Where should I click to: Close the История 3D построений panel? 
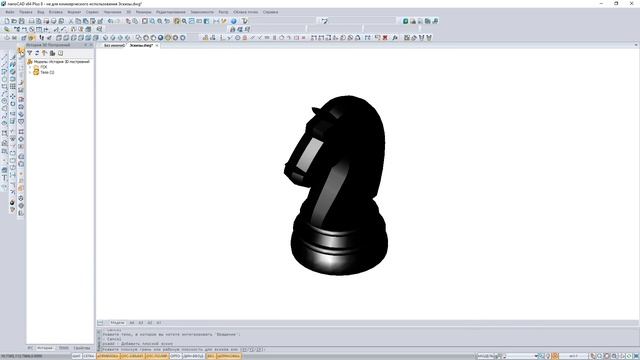tap(91, 45)
